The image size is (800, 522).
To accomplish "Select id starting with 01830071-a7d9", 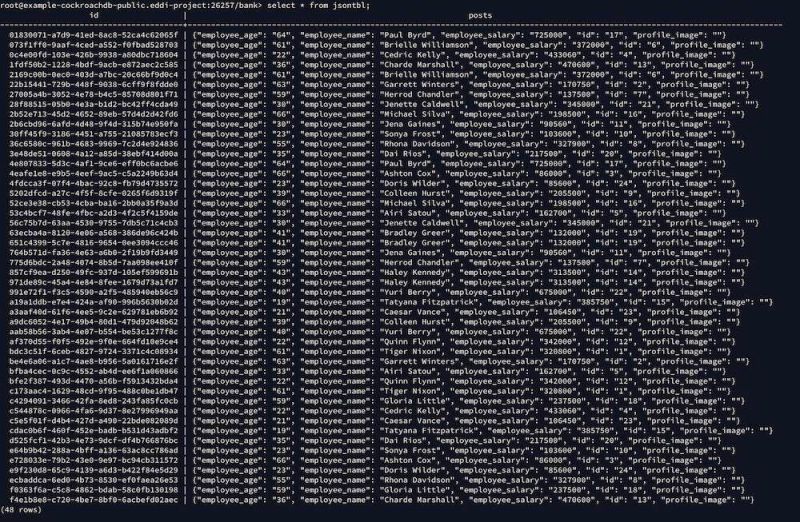I will [93, 35].
